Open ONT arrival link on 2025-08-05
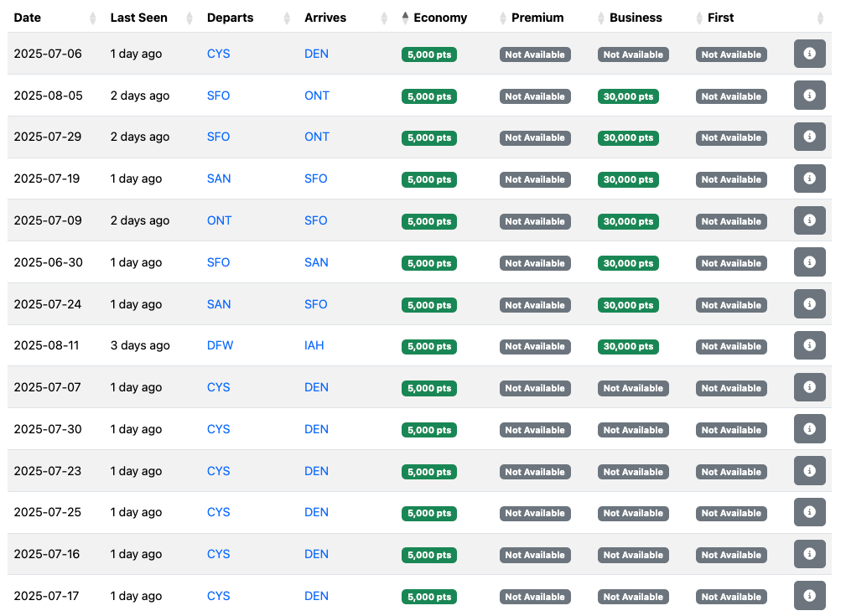The image size is (846, 616). point(317,96)
